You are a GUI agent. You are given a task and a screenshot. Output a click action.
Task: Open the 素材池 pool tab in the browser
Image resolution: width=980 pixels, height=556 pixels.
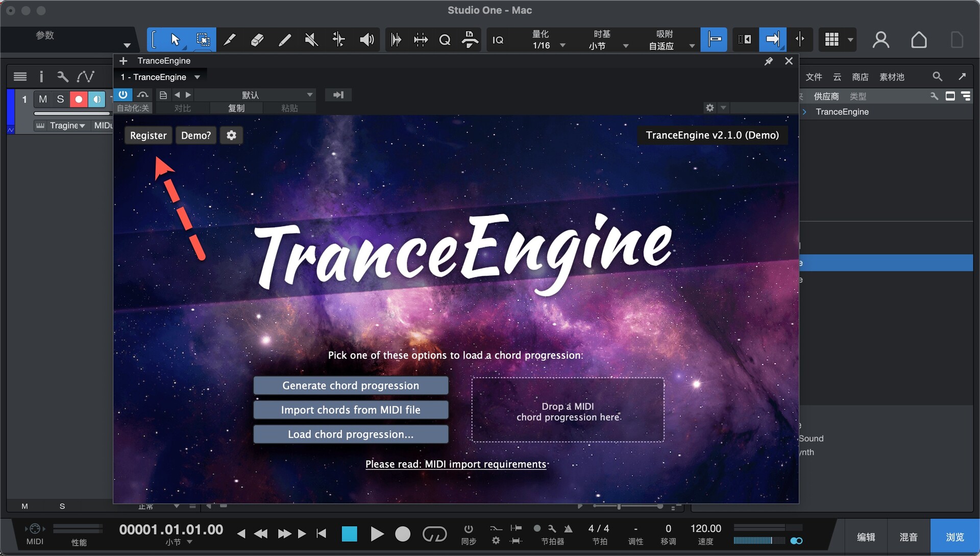892,77
